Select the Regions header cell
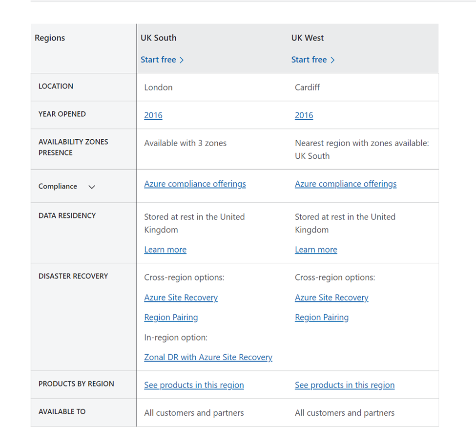Viewport: 476px width, 448px height. click(x=50, y=38)
